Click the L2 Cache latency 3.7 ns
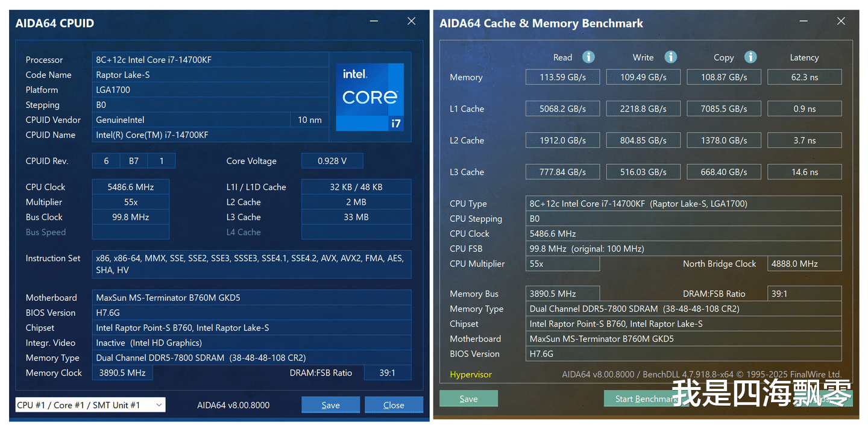868x428 pixels. 805,140
